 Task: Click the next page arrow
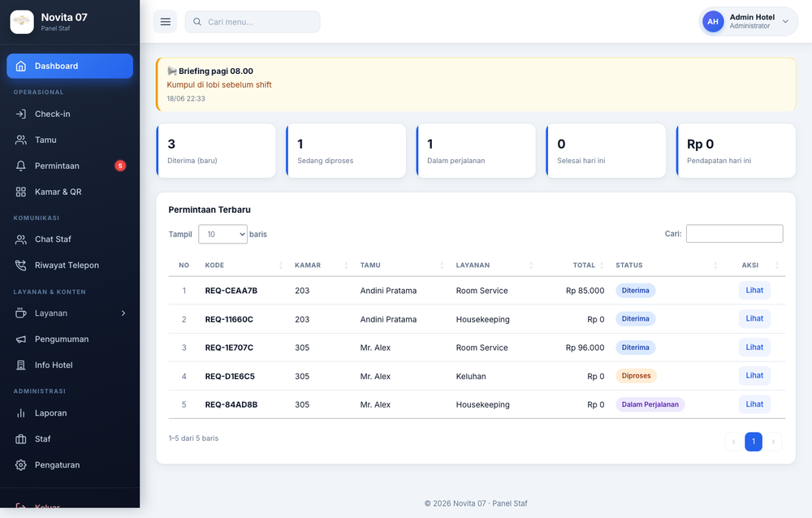(x=773, y=442)
